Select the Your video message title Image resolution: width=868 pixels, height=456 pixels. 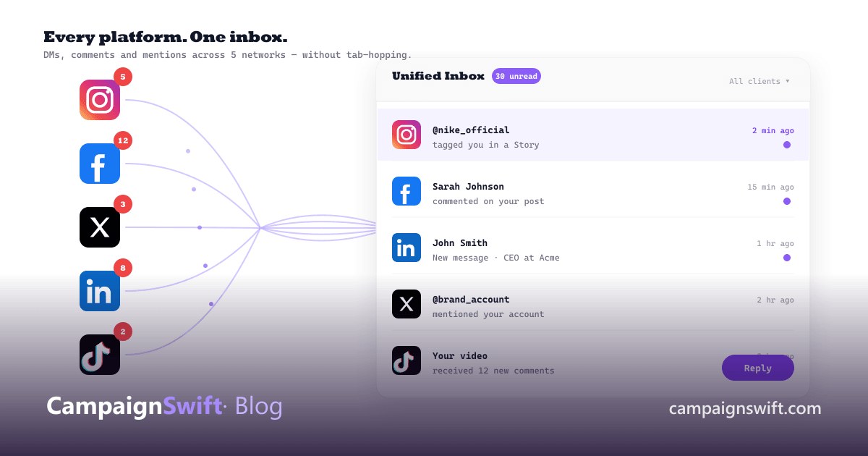[x=460, y=356]
